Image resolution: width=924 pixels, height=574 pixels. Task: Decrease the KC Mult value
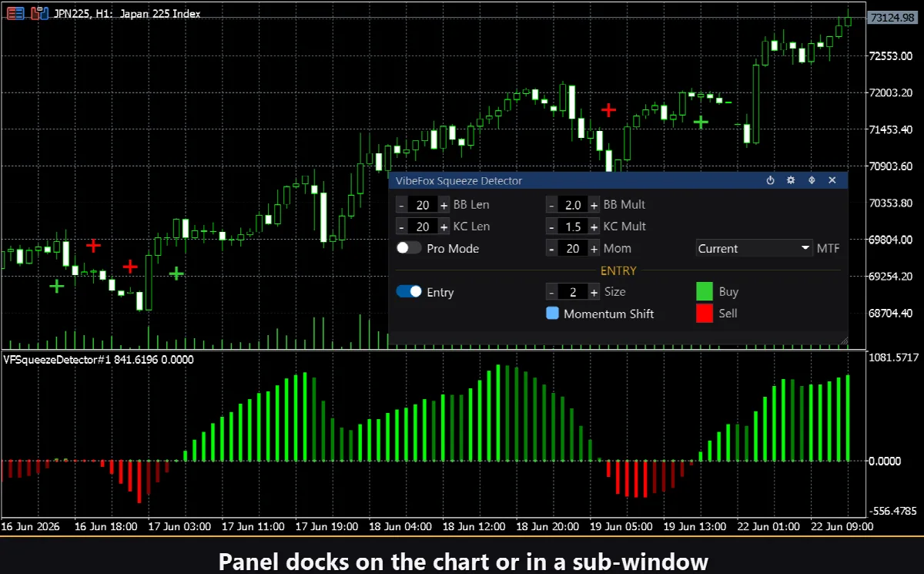551,227
